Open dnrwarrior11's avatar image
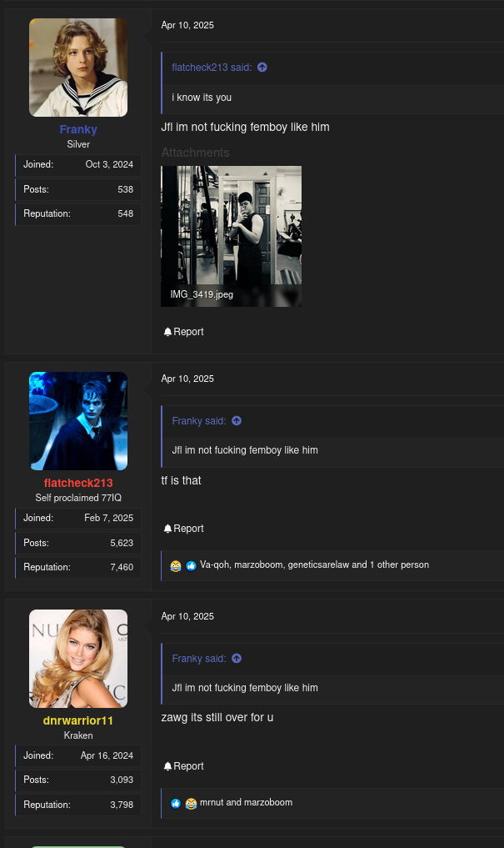The image size is (504, 848). (78, 659)
